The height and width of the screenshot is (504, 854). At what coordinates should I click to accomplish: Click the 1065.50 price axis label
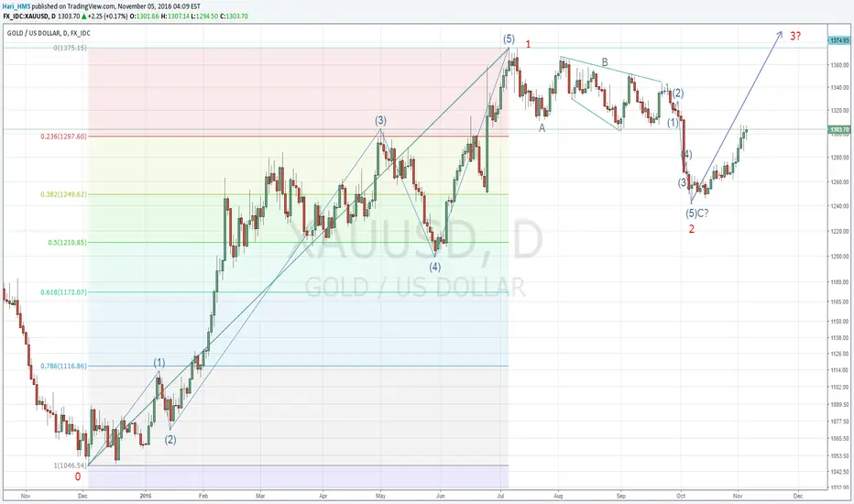coord(840,439)
